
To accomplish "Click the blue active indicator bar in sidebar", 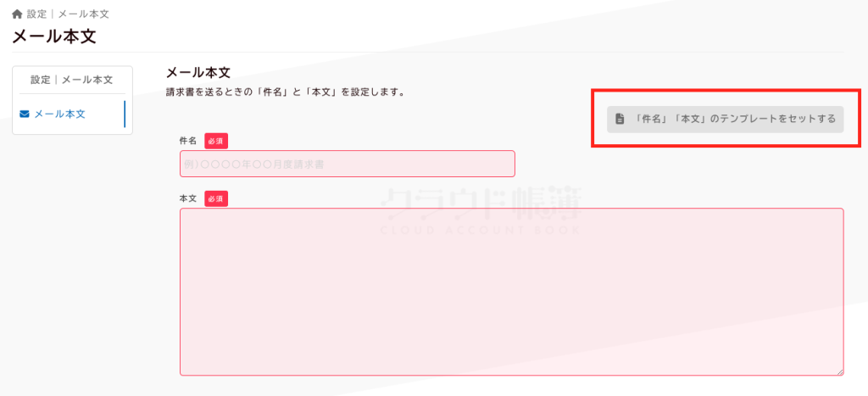I will click(125, 114).
